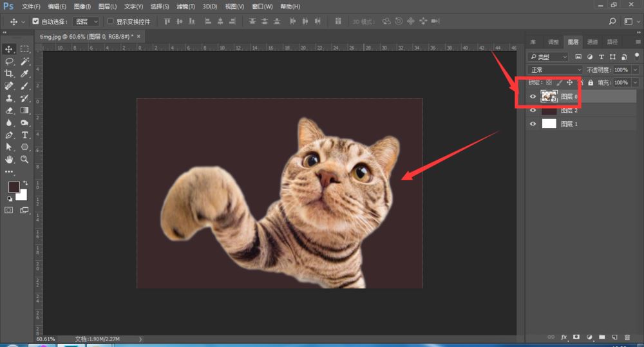Expand the status bar info arrow
The height and width of the screenshot is (347, 644).
point(140,339)
